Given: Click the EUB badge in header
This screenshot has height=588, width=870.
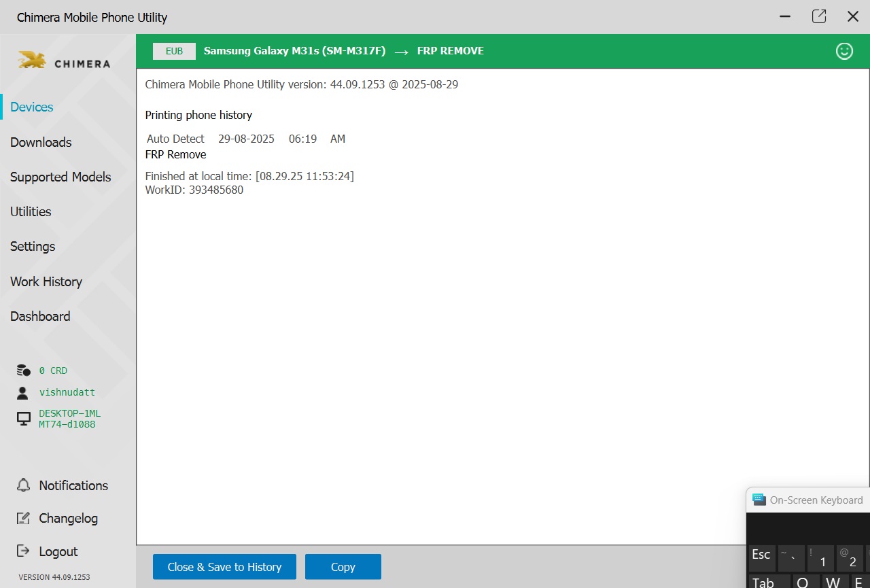Looking at the screenshot, I should (174, 51).
